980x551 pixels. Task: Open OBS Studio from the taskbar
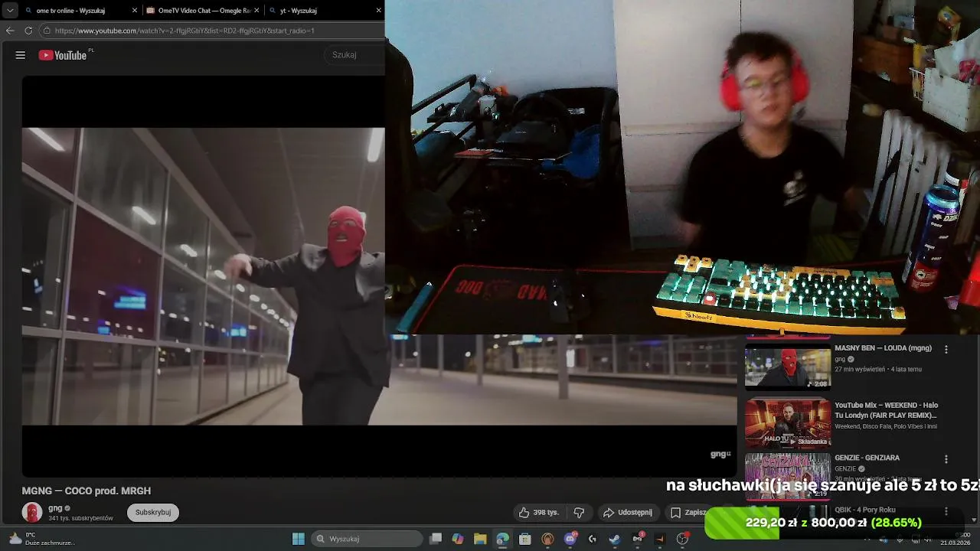click(682, 539)
